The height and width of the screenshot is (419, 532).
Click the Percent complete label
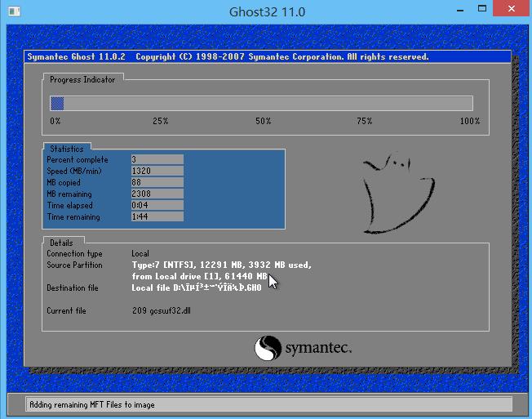pos(78,159)
